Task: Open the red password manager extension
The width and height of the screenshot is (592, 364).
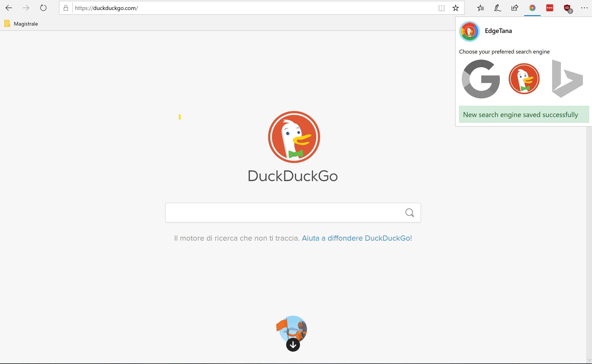Action: tap(550, 8)
